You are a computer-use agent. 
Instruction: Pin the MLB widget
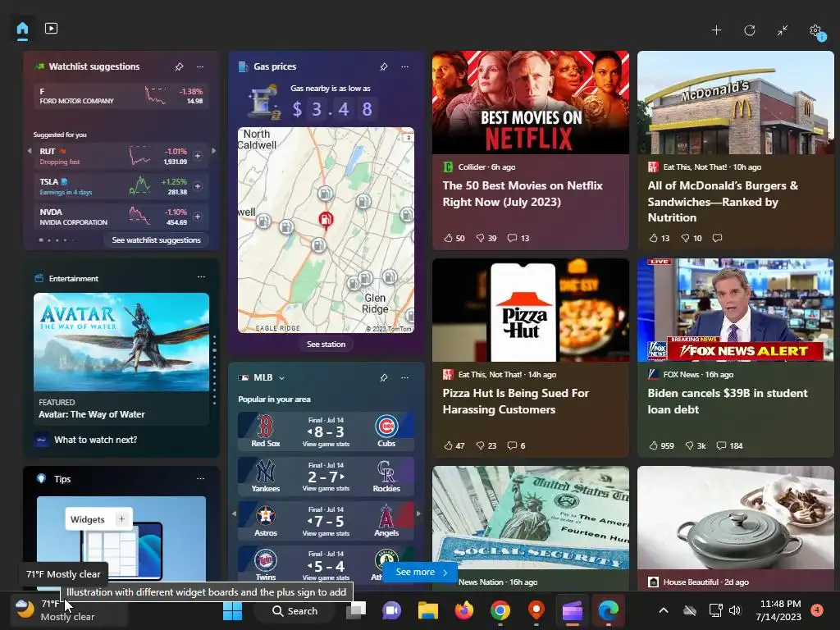point(384,377)
